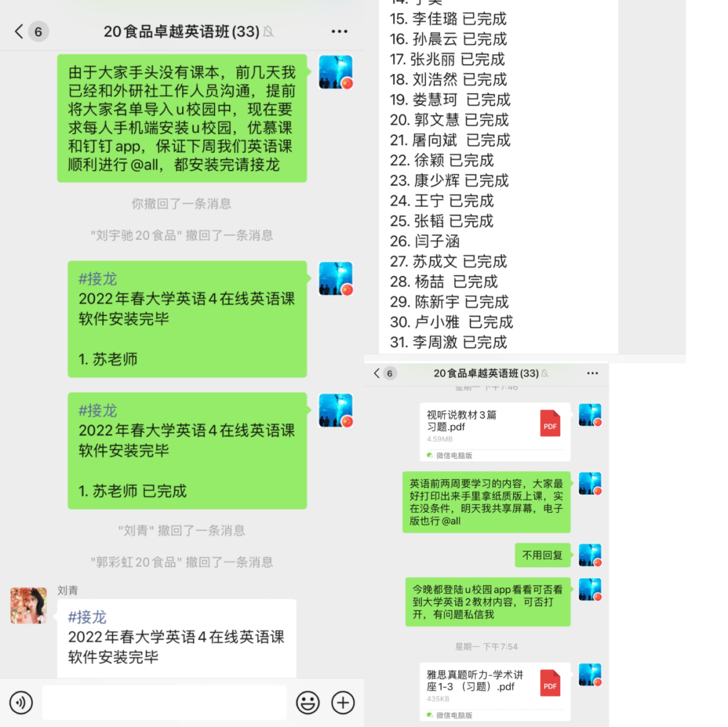Tap the #接龙 link in 刘青's message

pyautogui.click(x=87, y=617)
